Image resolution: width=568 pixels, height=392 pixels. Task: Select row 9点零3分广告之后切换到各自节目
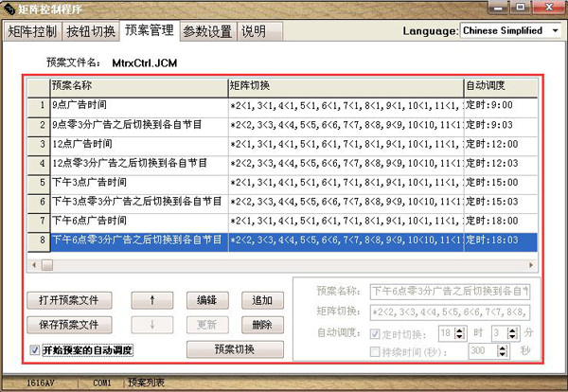click(x=282, y=125)
